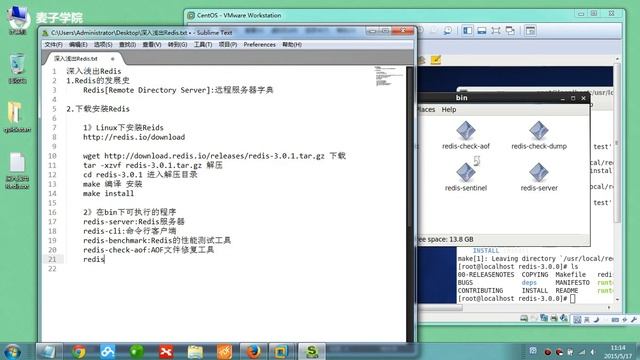The width and height of the screenshot is (640, 360).
Task: Open the redis-check-aof file icon
Action: click(466, 131)
